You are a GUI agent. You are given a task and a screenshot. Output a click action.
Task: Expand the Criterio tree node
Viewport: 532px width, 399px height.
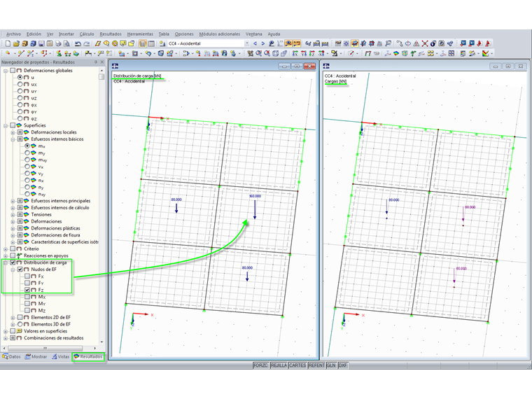click(6, 248)
